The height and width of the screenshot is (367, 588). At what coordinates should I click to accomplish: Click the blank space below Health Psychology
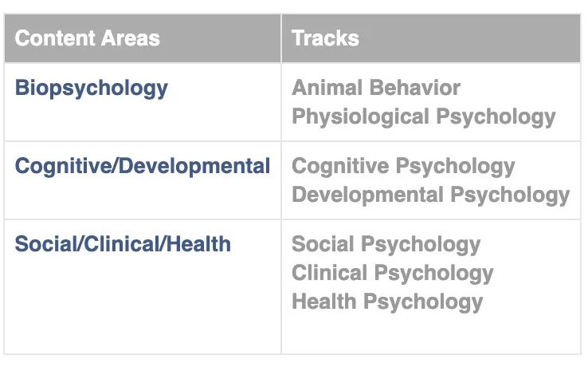[431, 333]
